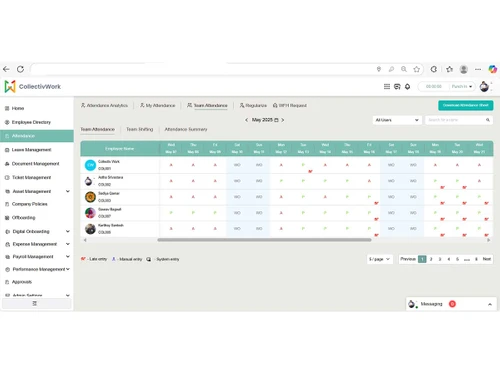Click the CollectivWork logo
Viewport: 500px width, 375px height.
(33, 86)
